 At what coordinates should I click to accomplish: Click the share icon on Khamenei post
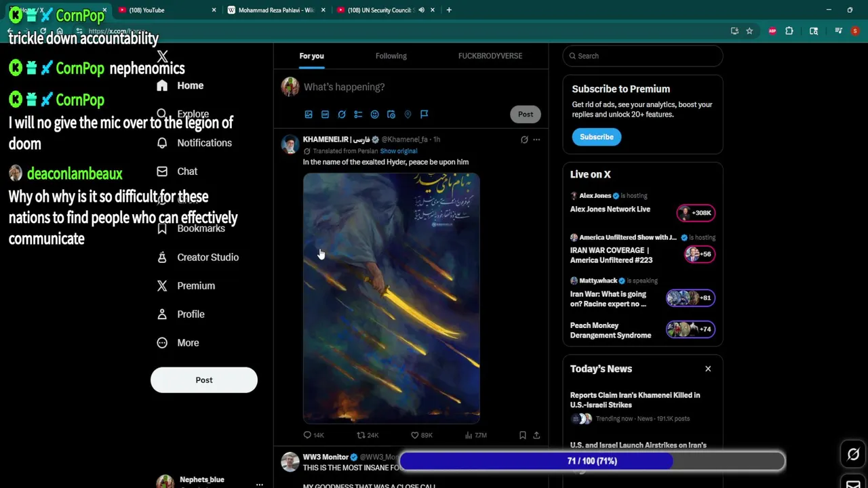(536, 435)
